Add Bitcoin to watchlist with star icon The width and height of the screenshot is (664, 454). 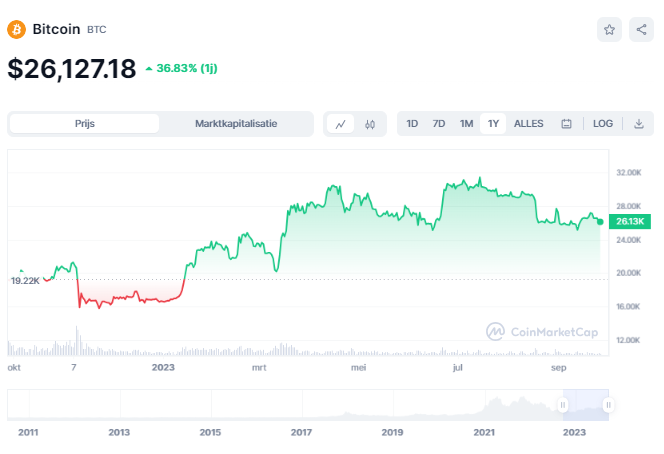[609, 30]
